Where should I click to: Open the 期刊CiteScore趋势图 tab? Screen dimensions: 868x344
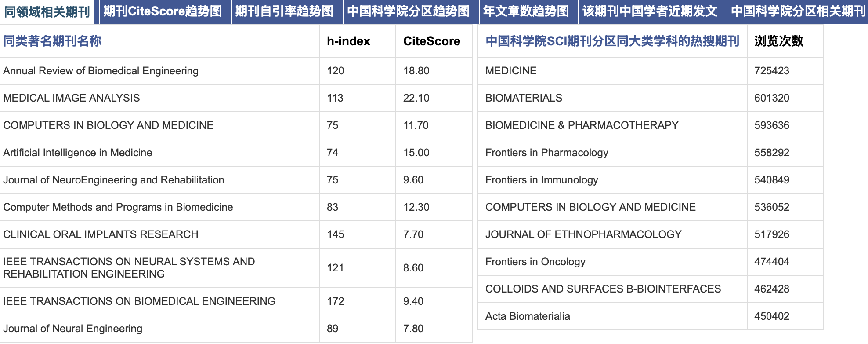pos(163,11)
